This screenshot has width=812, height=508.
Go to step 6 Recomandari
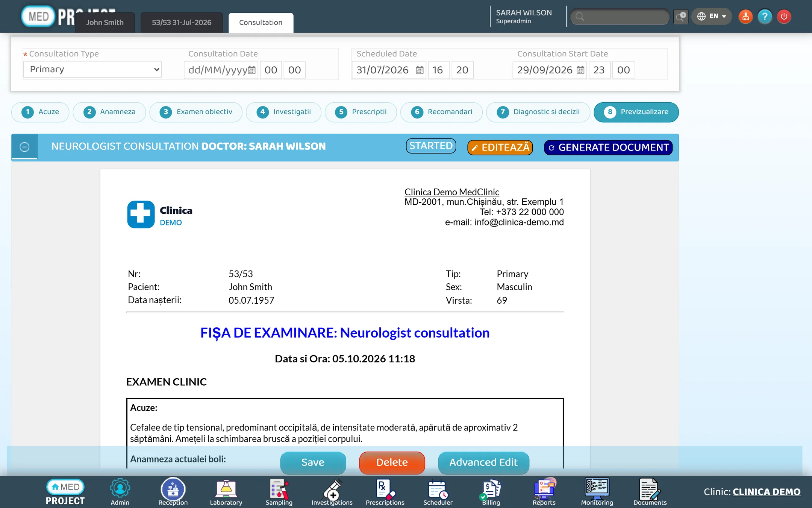coord(441,112)
